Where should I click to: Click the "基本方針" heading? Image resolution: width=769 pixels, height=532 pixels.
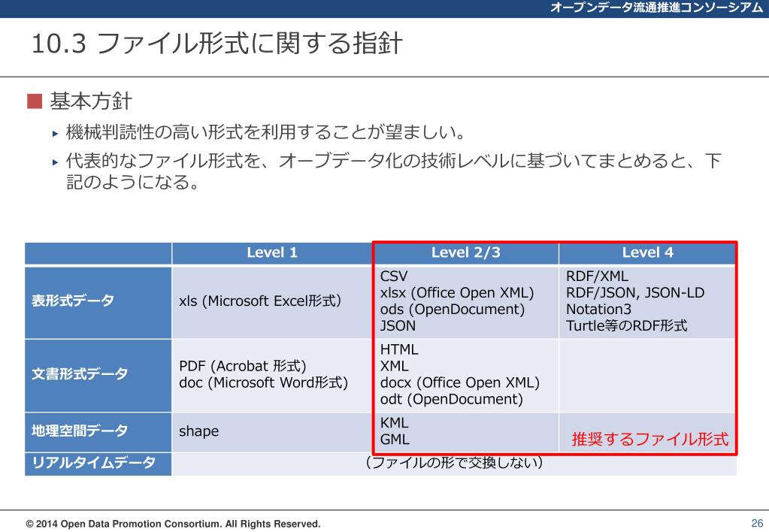[x=91, y=101]
